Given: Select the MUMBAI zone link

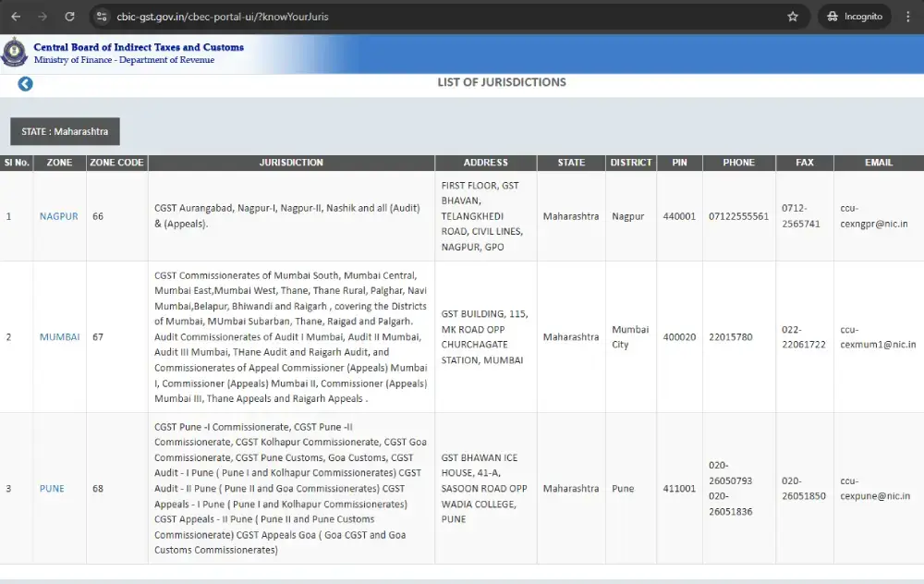Looking at the screenshot, I should tap(59, 337).
